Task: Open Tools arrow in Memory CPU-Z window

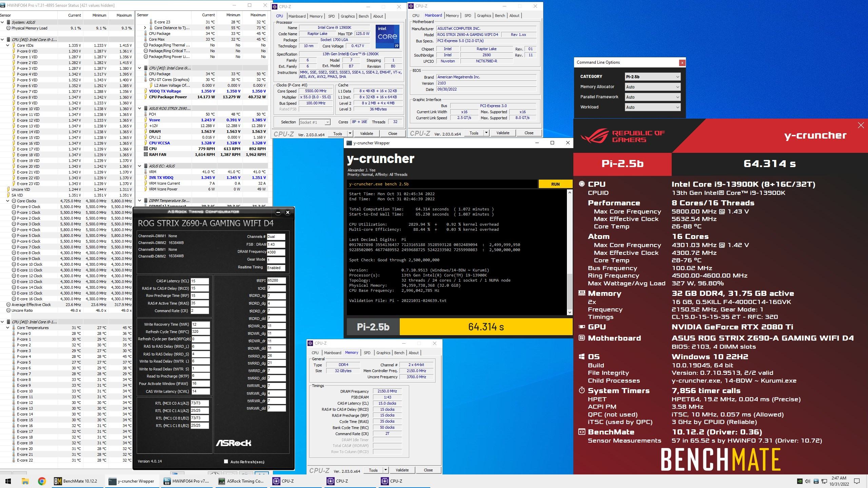Action: (x=386, y=470)
